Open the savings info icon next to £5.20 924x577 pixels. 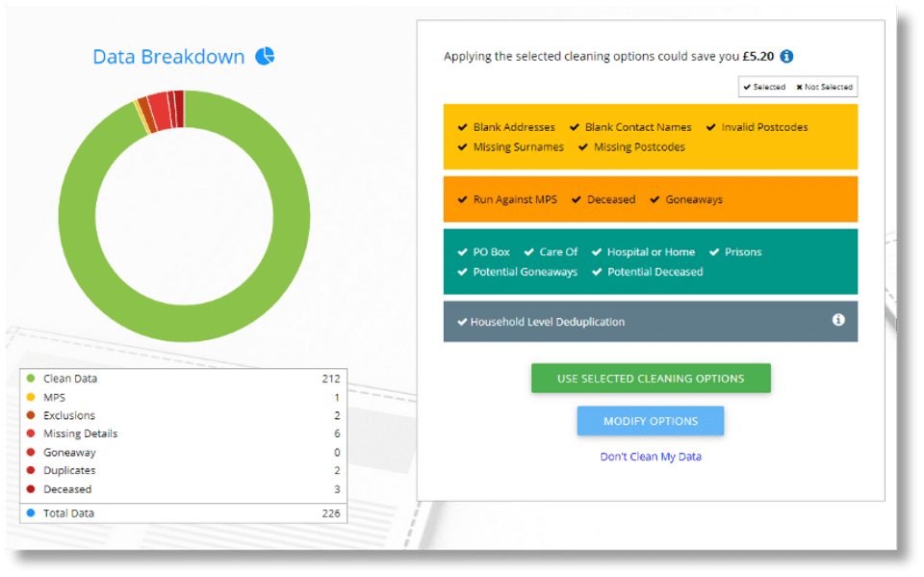(x=786, y=56)
